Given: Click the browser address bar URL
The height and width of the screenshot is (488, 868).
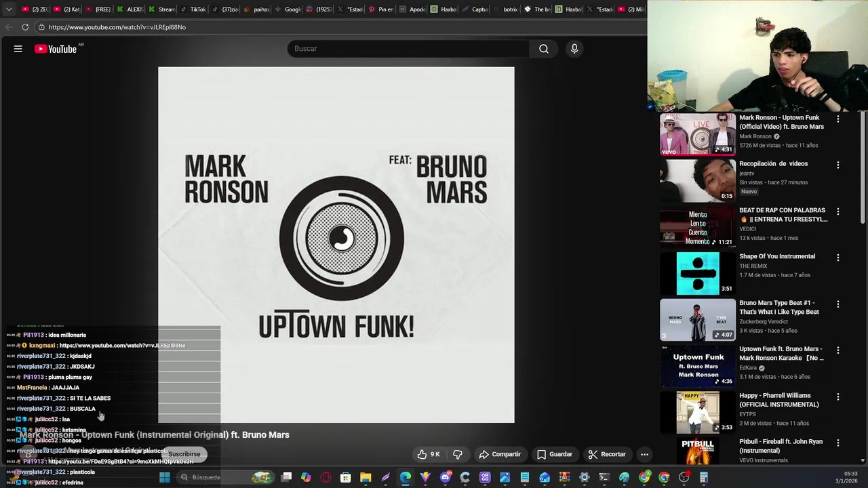Looking at the screenshot, I should (x=117, y=27).
